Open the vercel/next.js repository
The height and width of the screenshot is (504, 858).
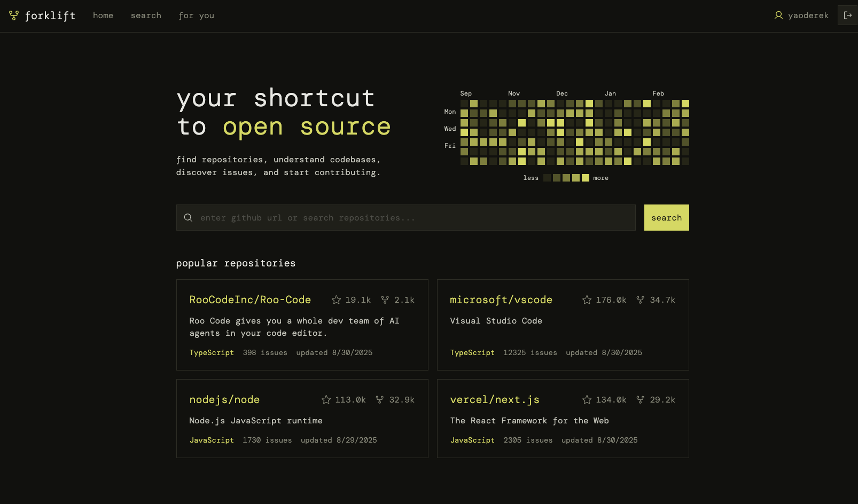pyautogui.click(x=495, y=400)
